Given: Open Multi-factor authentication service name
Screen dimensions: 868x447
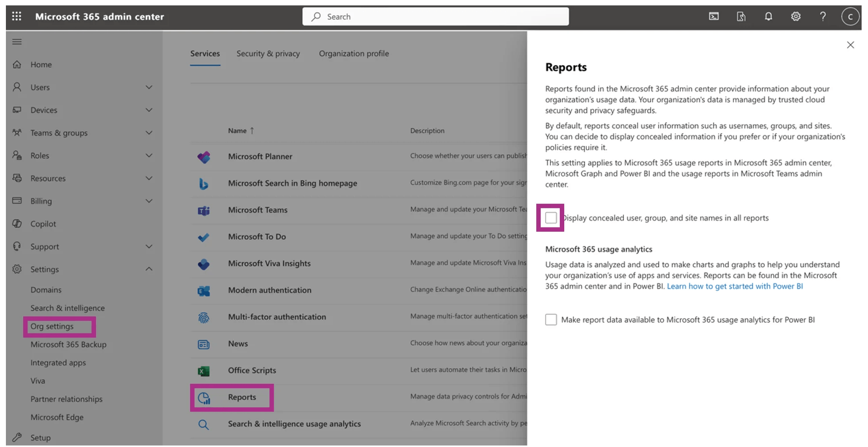Looking at the screenshot, I should coord(277,317).
